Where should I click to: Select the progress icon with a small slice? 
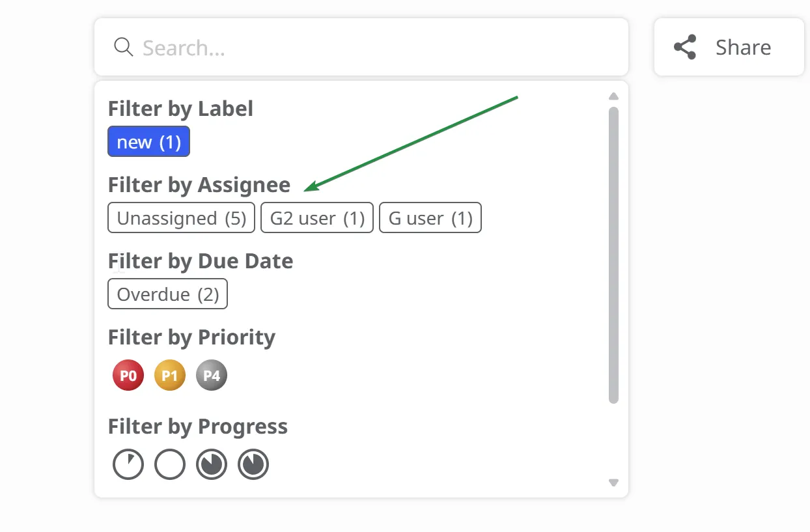128,465
